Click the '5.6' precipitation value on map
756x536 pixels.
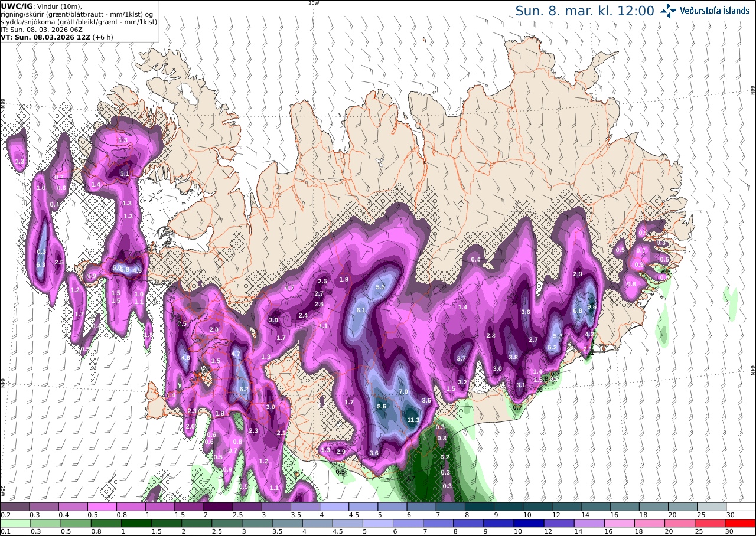[380, 287]
